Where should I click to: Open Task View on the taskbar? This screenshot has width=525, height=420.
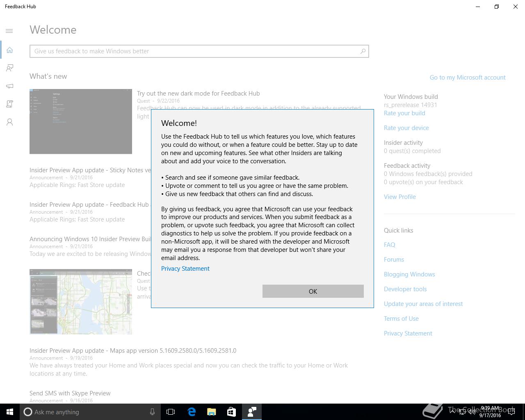[171, 412]
